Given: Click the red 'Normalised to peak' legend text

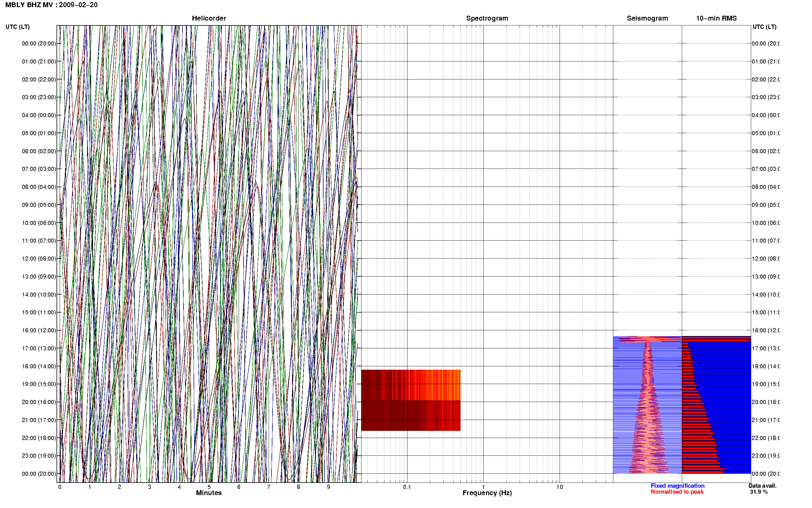Looking at the screenshot, I should point(677,492).
